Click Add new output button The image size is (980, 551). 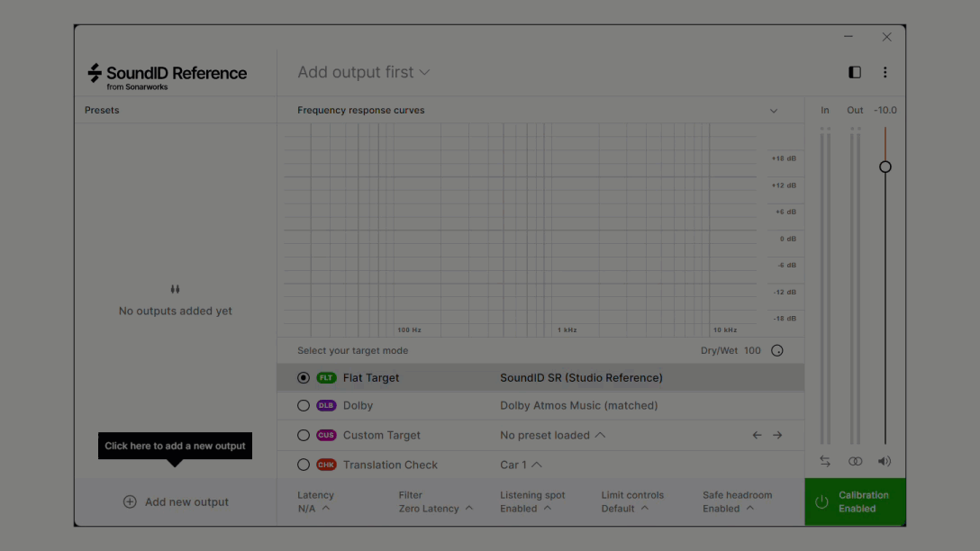176,501
